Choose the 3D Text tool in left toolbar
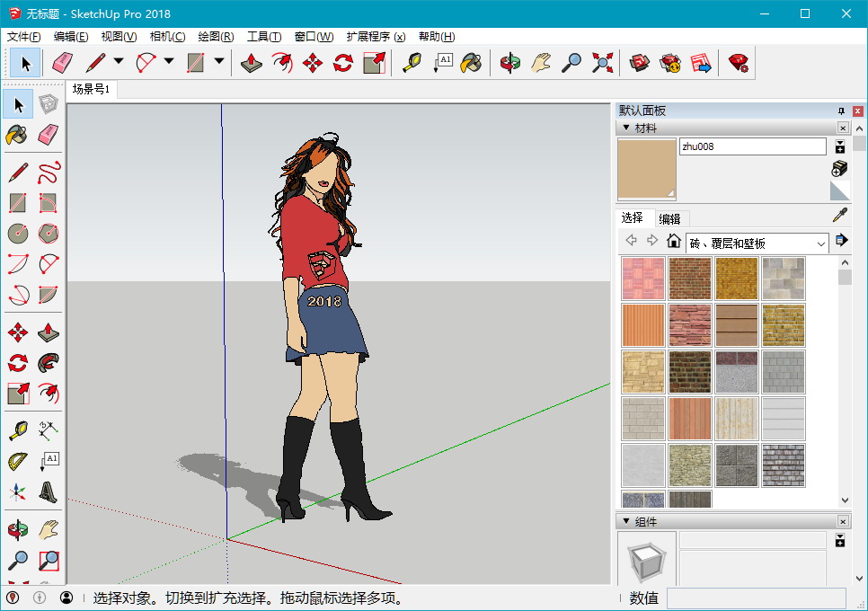This screenshot has height=611, width=868. pyautogui.click(x=49, y=491)
